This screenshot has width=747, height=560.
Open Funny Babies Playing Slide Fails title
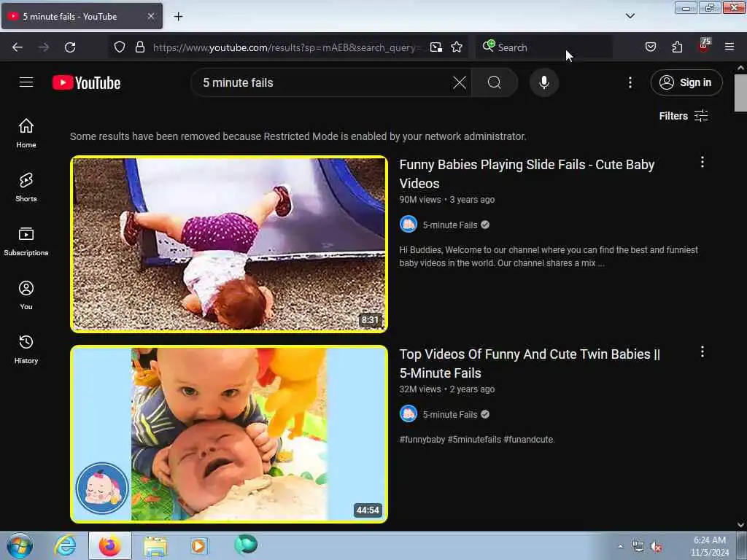(527, 174)
